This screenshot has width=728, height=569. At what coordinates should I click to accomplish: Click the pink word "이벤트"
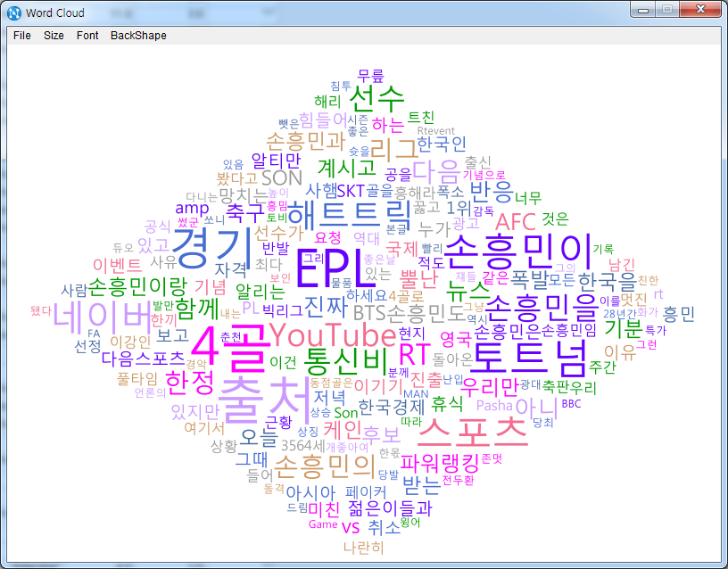[x=117, y=265]
